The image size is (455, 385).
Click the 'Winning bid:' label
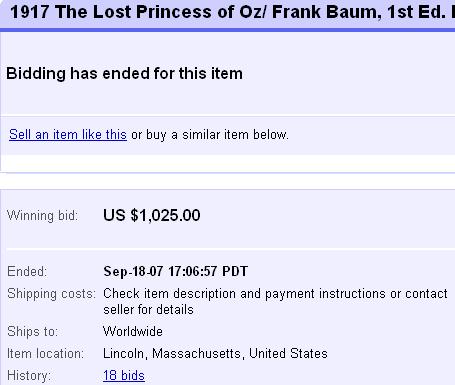pyautogui.click(x=42, y=216)
